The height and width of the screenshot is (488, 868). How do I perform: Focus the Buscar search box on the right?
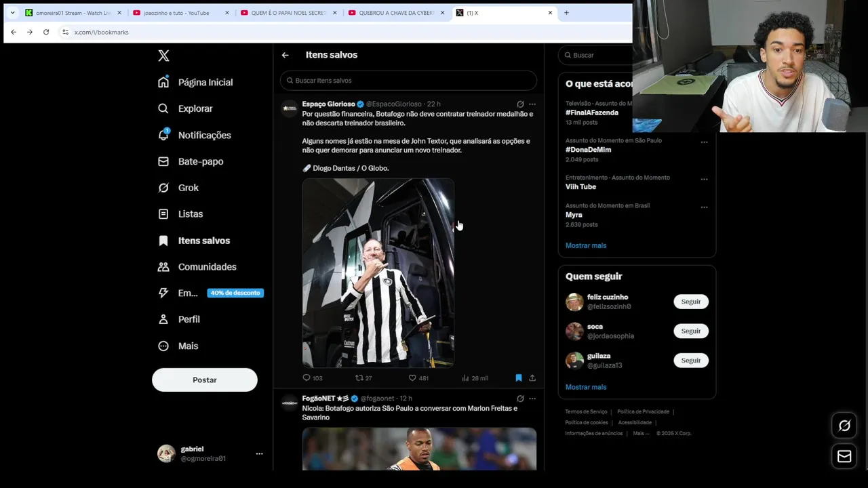pyautogui.click(x=595, y=55)
